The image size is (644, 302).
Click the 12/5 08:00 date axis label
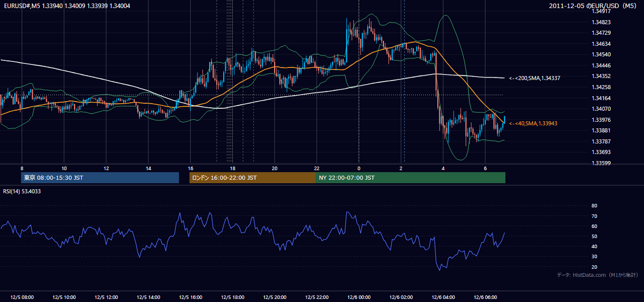(x=22, y=297)
